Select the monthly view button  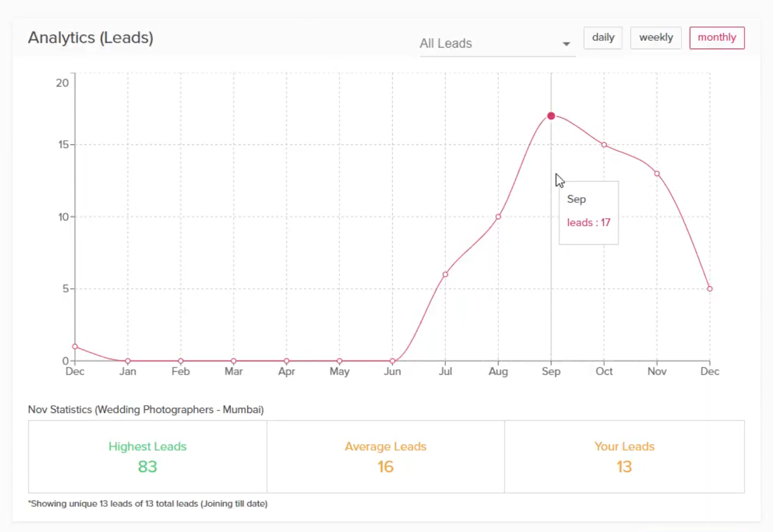pyautogui.click(x=717, y=38)
